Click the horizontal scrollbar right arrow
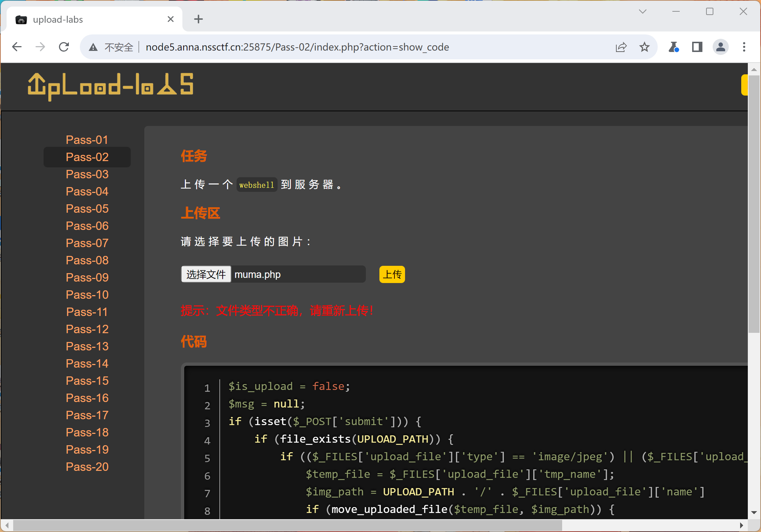761x532 pixels. click(741, 525)
